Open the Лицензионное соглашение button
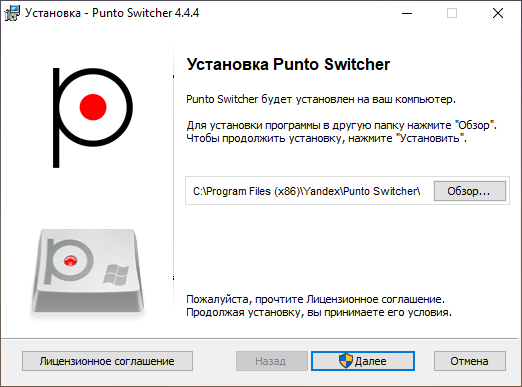 point(107,361)
